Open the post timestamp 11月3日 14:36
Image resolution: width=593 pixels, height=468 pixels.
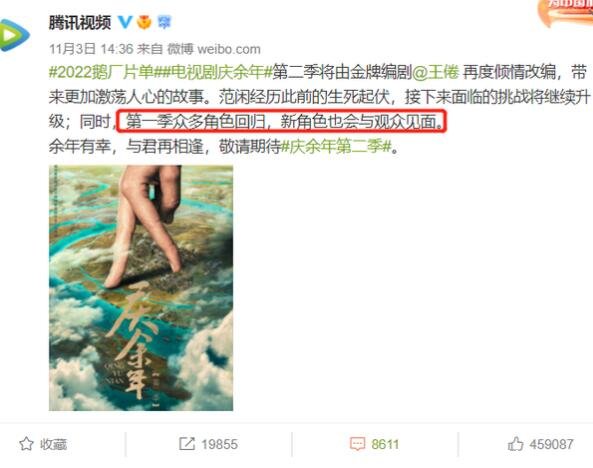91,49
